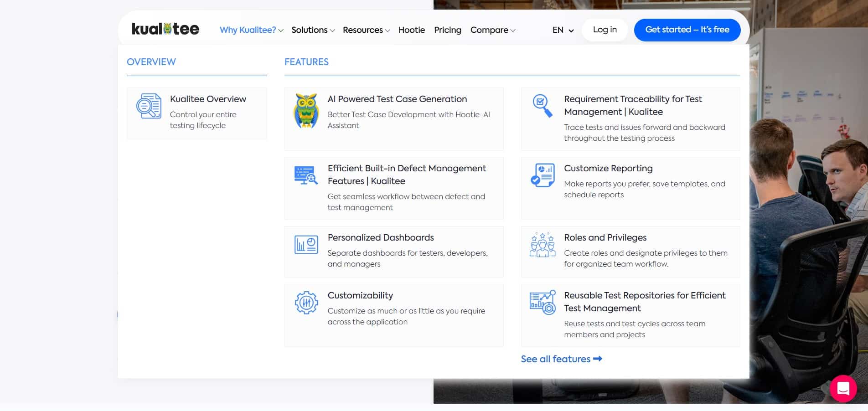Click 'Customize as much or as little' description
Viewport: 868px width, 411px height.
(x=406, y=316)
